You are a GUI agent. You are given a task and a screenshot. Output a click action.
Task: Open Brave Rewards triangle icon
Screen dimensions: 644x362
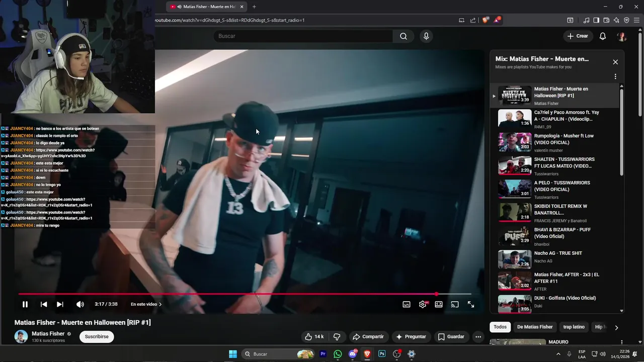[x=497, y=20]
